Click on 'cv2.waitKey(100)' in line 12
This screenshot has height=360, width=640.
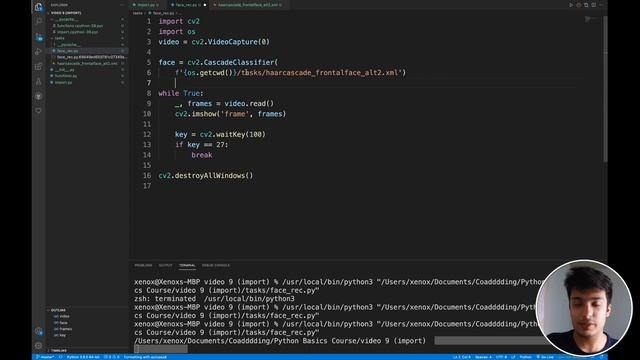coord(233,134)
